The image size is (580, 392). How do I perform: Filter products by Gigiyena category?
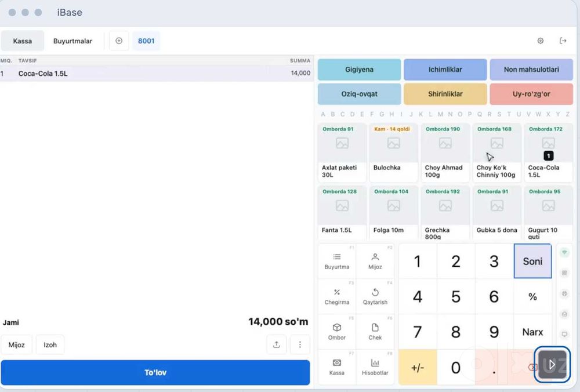pos(359,70)
